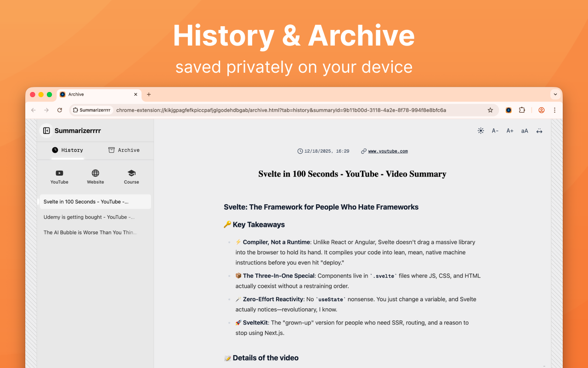Open Chrome extensions puzzle icon
The width and height of the screenshot is (588, 368).
[x=522, y=110]
